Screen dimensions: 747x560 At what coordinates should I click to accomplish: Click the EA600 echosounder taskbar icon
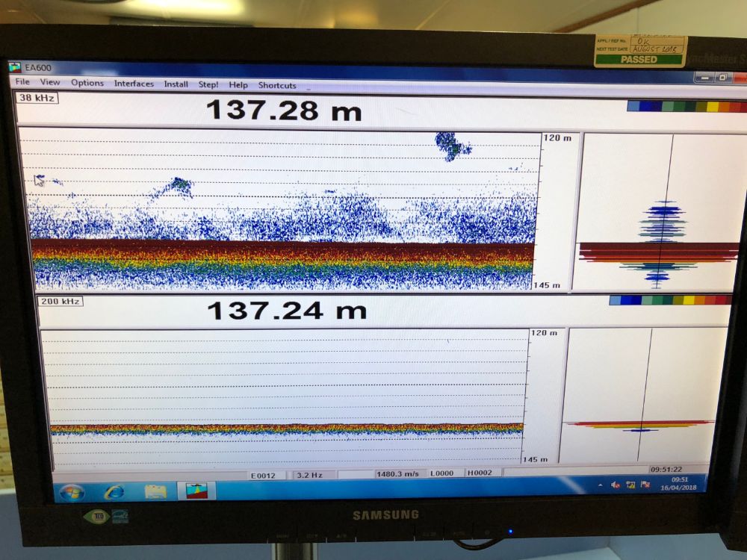196,491
